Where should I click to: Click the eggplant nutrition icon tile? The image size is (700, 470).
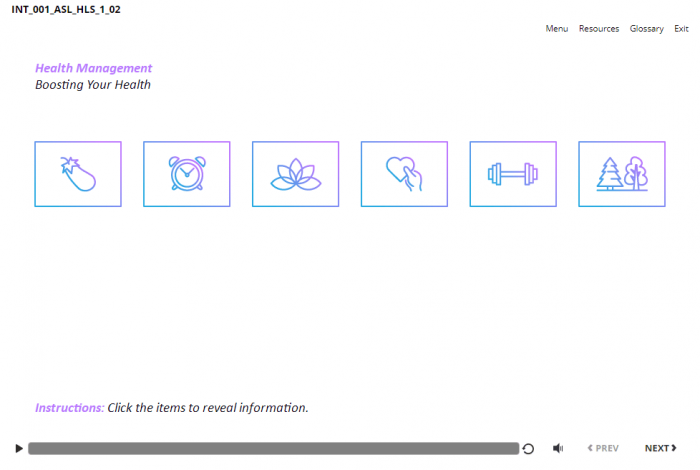(x=78, y=174)
